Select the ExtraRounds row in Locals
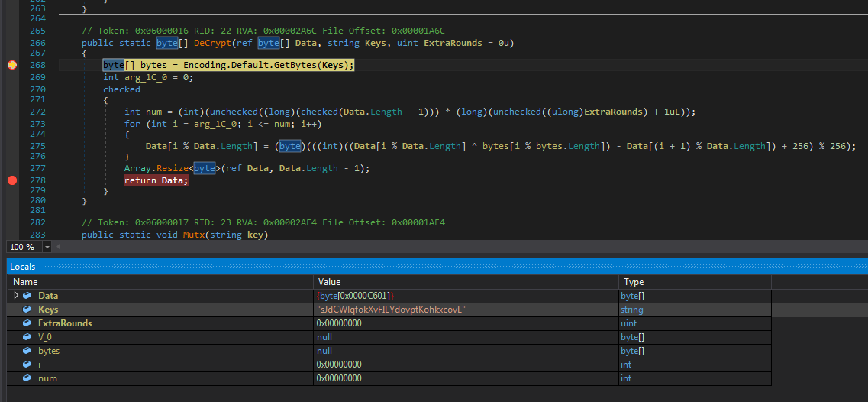 click(x=64, y=323)
